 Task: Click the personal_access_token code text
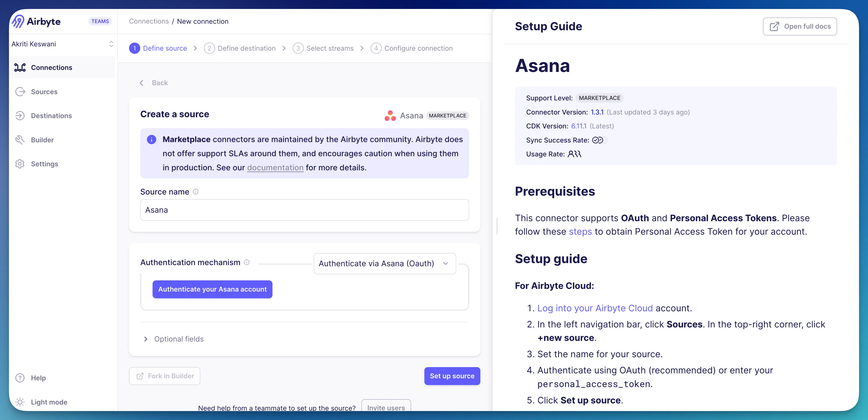point(593,384)
